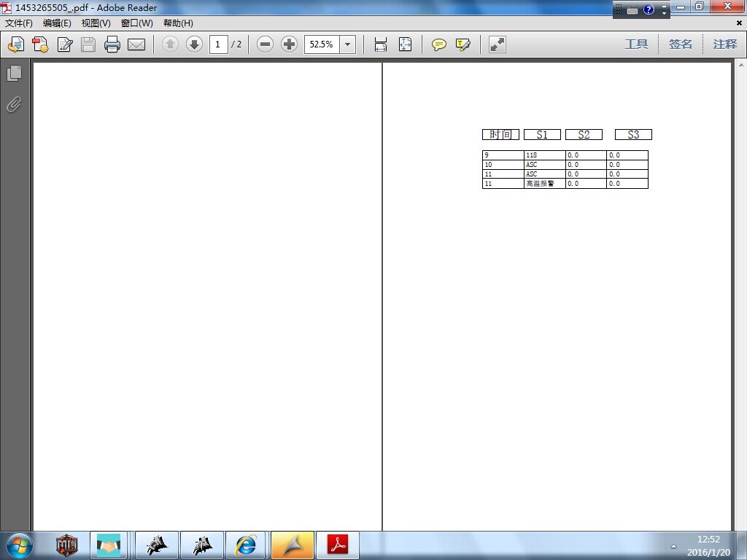This screenshot has width=747, height=560.
Task: Click the 时间 header box
Action: pyautogui.click(x=500, y=135)
